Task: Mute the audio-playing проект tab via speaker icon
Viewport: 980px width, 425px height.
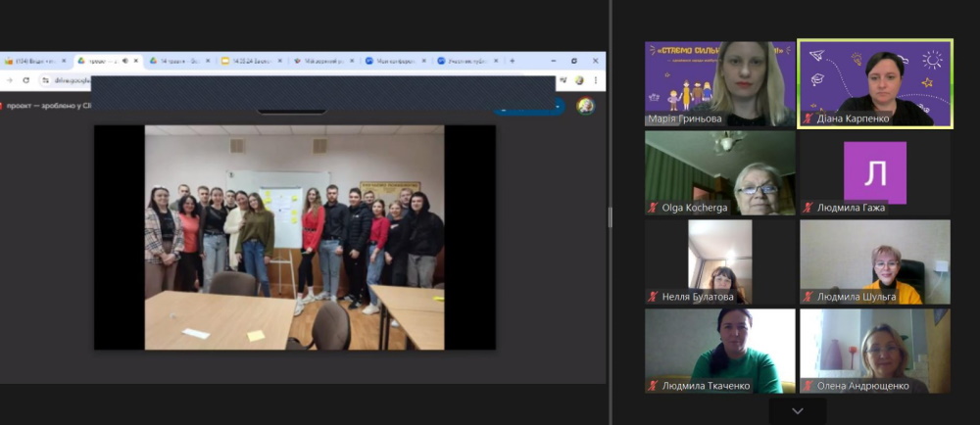Action: pos(124,61)
